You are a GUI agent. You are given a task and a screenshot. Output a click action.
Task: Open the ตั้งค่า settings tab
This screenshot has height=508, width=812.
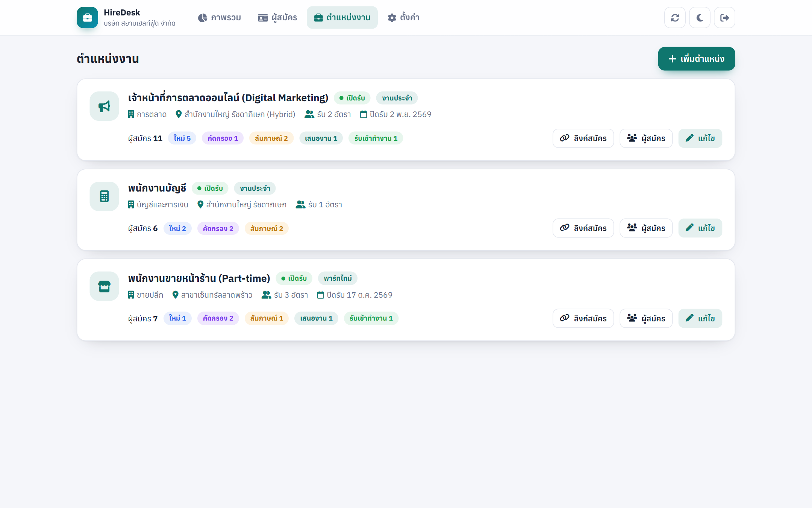[x=403, y=18]
